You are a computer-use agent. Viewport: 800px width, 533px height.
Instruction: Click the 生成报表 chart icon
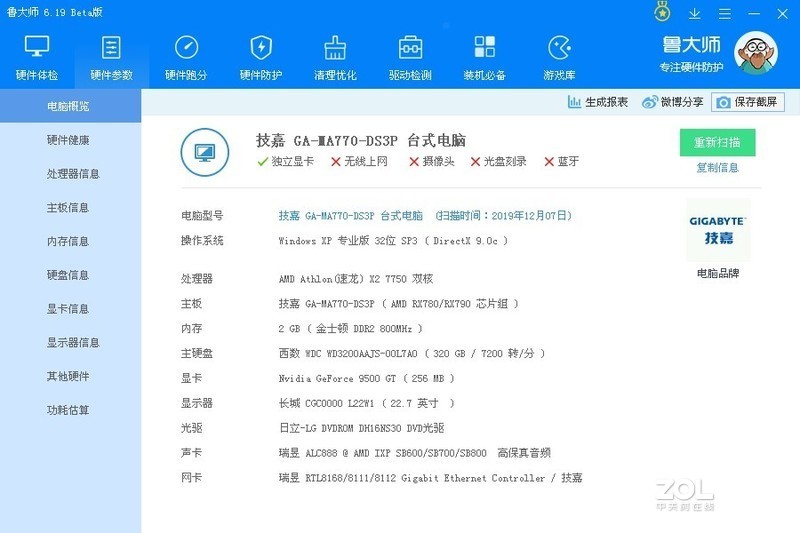pos(574,102)
